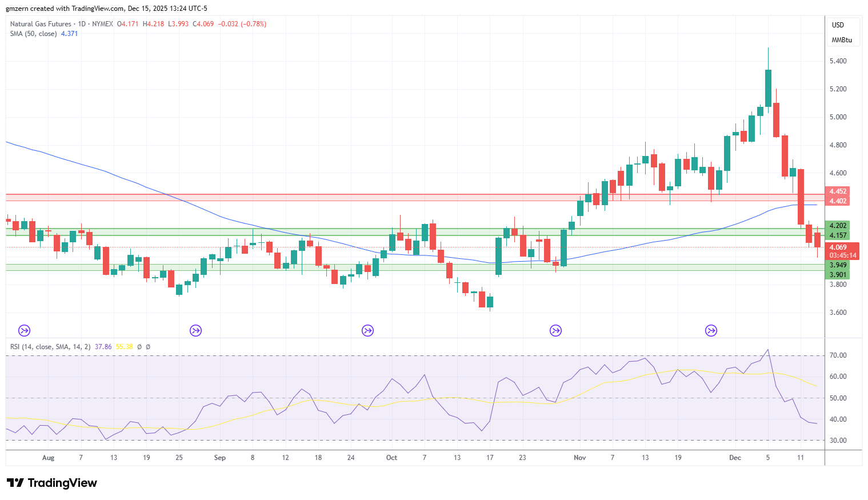
Task: Click the contract-roll marker just before Dec
Action: tap(711, 330)
